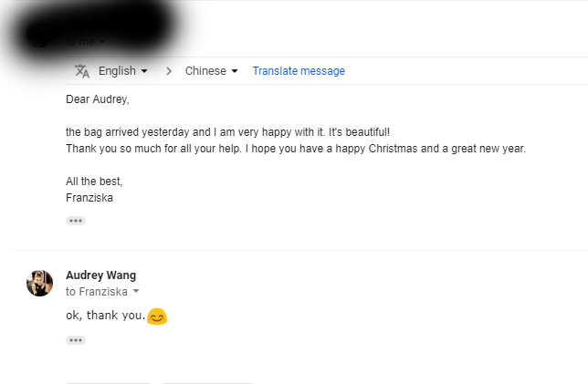Open the English source language dropdown

click(122, 71)
